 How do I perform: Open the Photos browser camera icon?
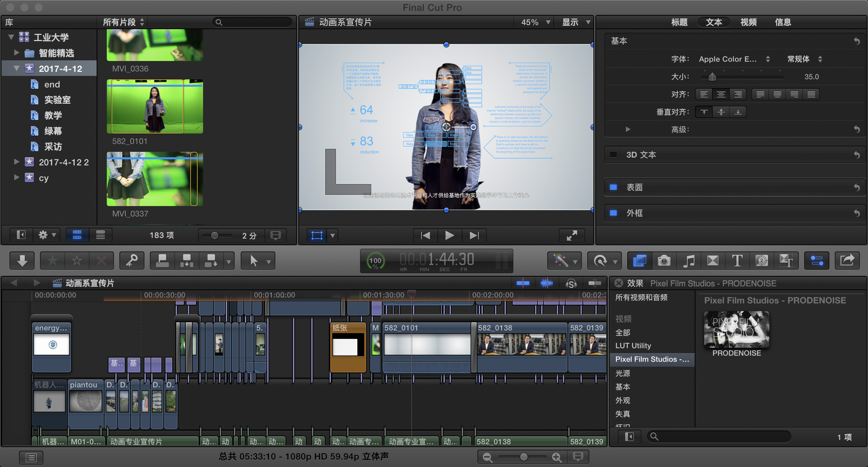(664, 261)
